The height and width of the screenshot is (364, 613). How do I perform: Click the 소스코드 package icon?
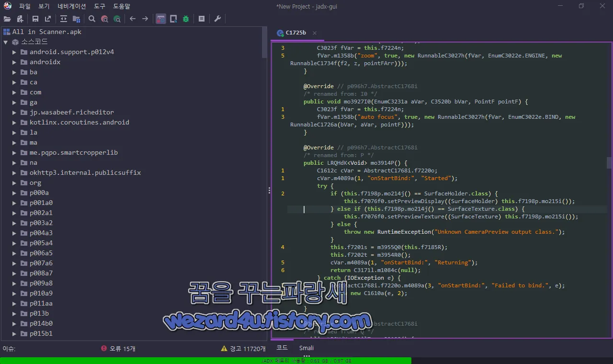15,42
